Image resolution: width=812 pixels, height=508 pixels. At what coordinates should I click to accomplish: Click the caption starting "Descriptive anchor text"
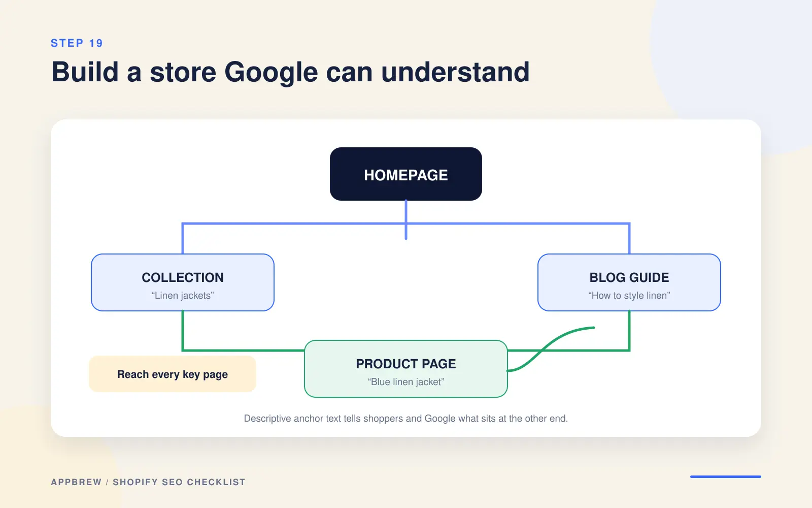tap(406, 419)
